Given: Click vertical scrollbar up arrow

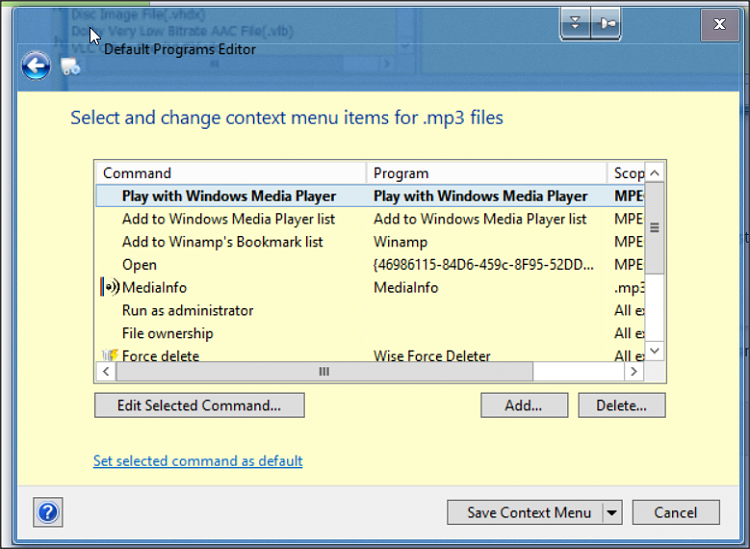Looking at the screenshot, I should click(655, 173).
